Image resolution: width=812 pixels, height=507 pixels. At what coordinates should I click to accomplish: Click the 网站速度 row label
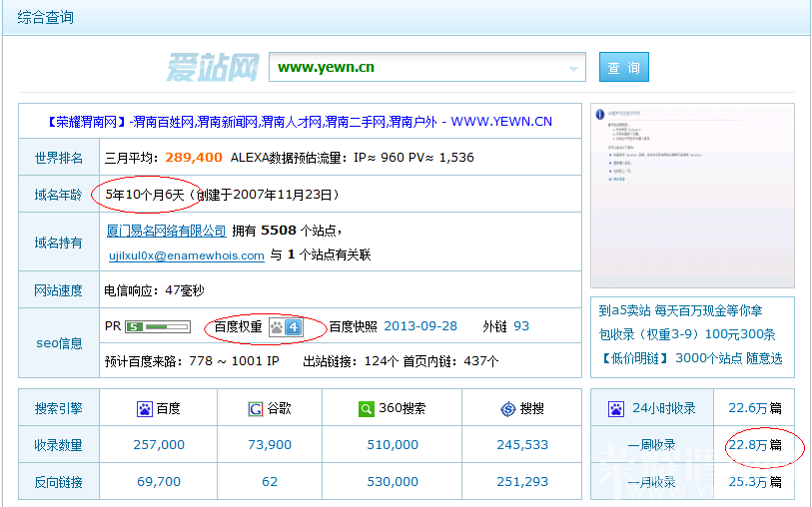tap(59, 290)
